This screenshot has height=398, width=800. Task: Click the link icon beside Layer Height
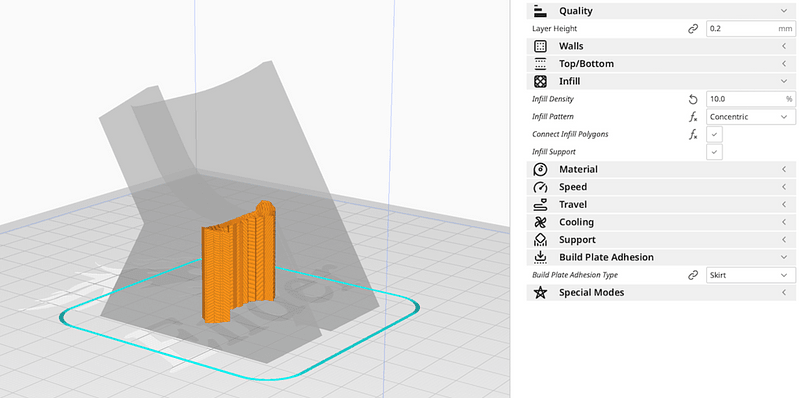[693, 29]
